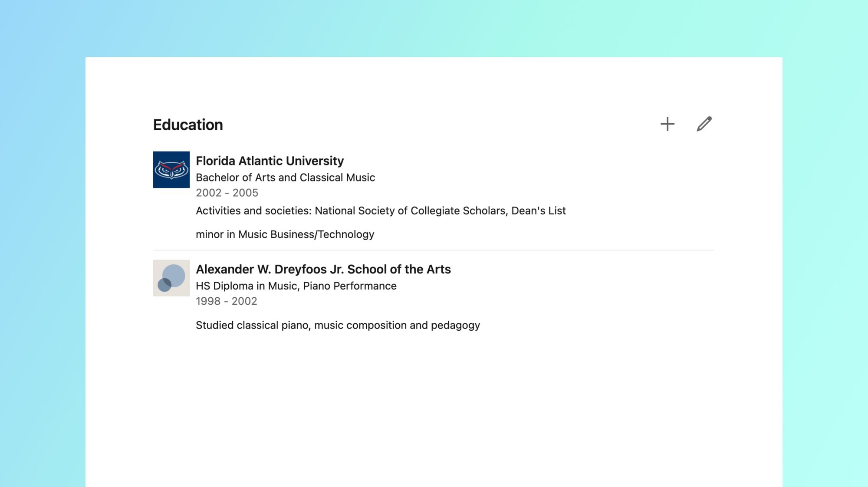Click Dean's List text in activities
Screen dimensions: 868x487
539,211
